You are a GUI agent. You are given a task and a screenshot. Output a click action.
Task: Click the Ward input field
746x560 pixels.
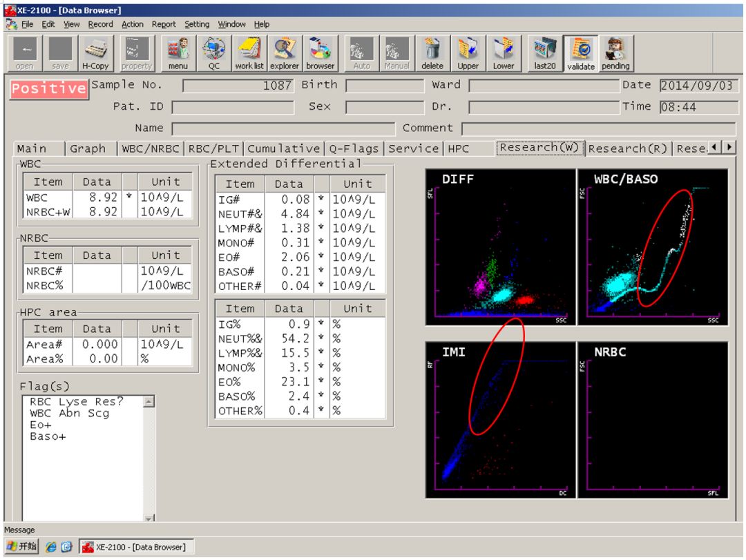coord(544,86)
